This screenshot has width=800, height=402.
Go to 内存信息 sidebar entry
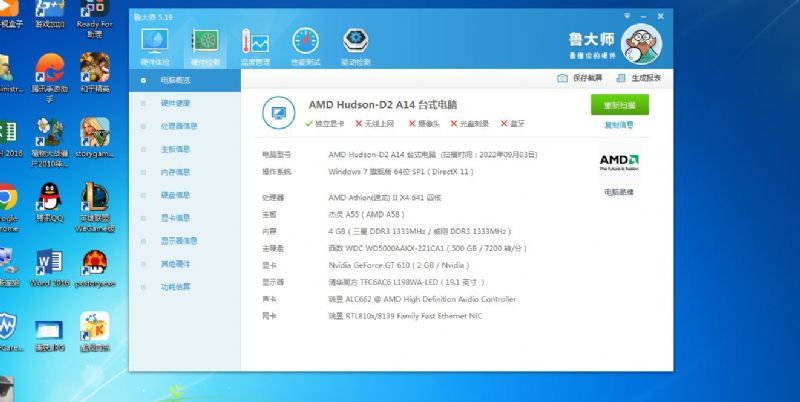coord(176,172)
